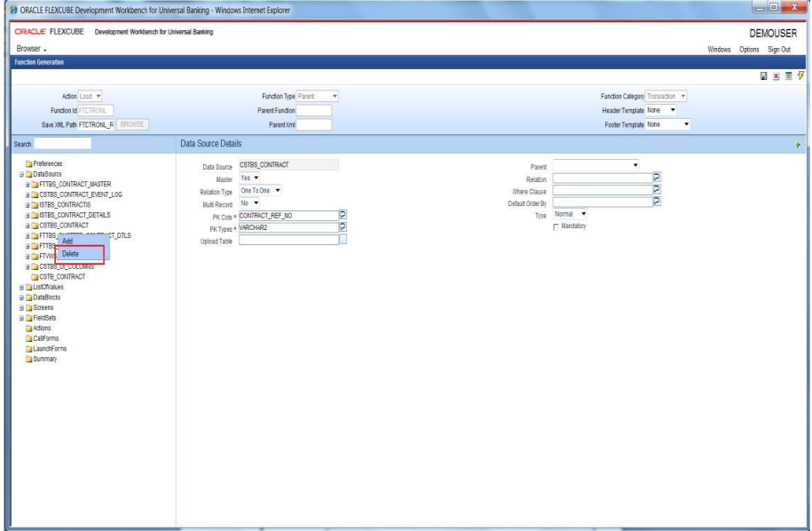Click the Internet Explorer icon in title bar
The width and height of the screenshot is (812, 531).
(14, 10)
